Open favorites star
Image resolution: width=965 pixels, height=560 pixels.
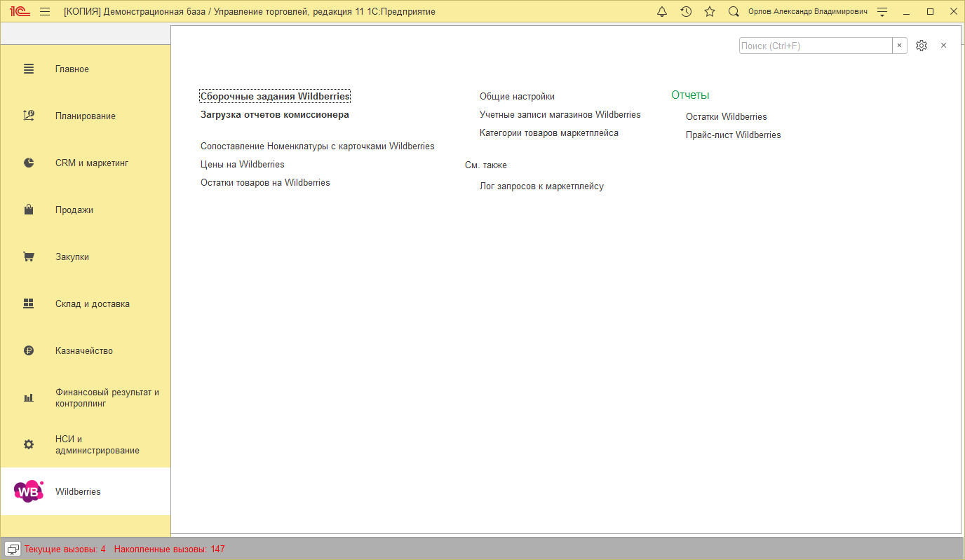710,11
